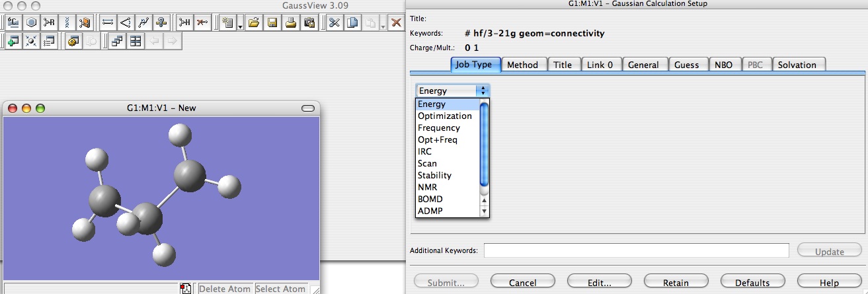Click the job list scroll-up arrow
This screenshot has width=868, height=294.
click(484, 200)
